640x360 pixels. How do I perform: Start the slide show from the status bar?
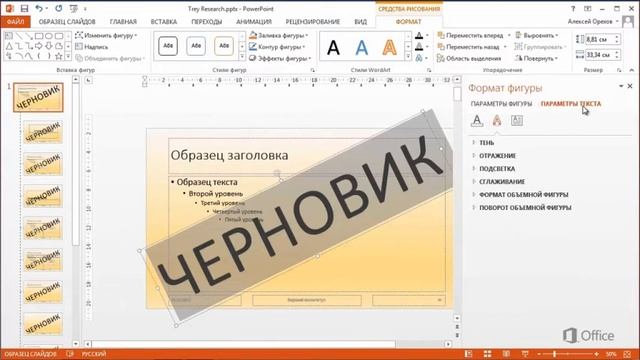[525, 354]
